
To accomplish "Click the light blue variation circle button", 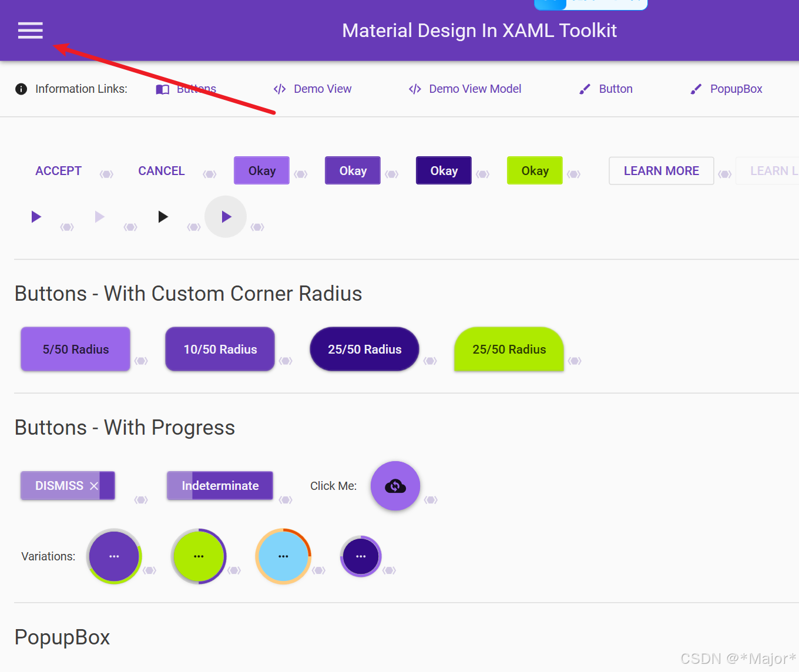I will [283, 556].
